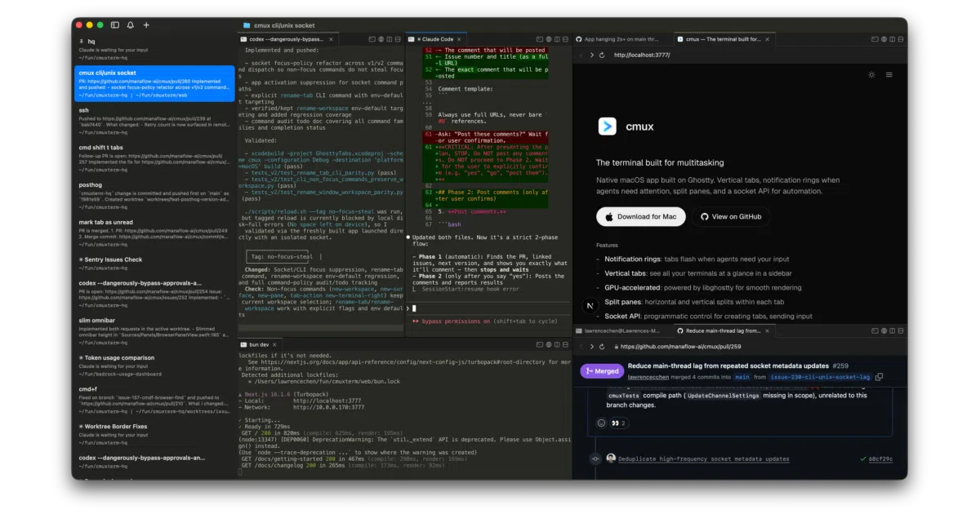Select the lawrencechen@Lawrences-M terminal tab
The height and width of the screenshot is (514, 980).
pyautogui.click(x=622, y=330)
